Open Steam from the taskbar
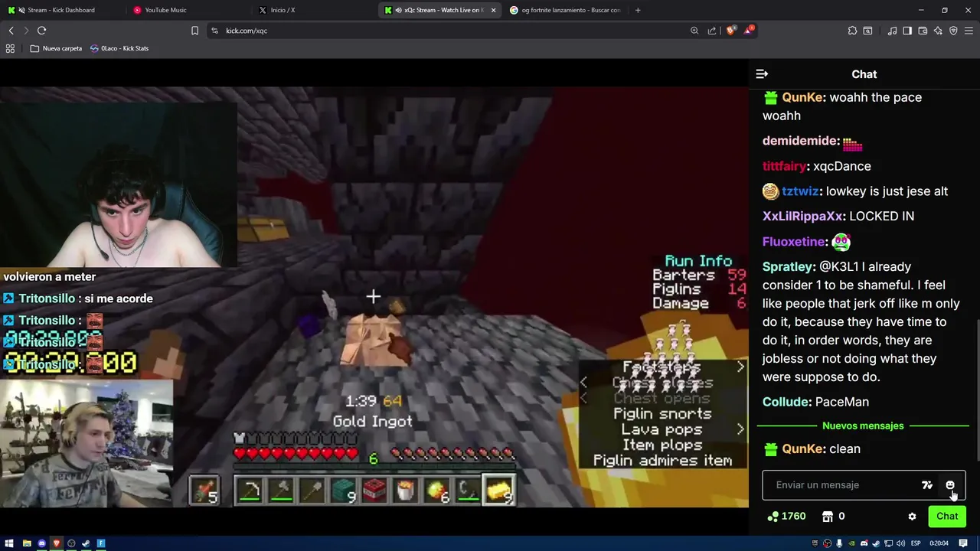Image resolution: width=980 pixels, height=551 pixels. click(86, 543)
